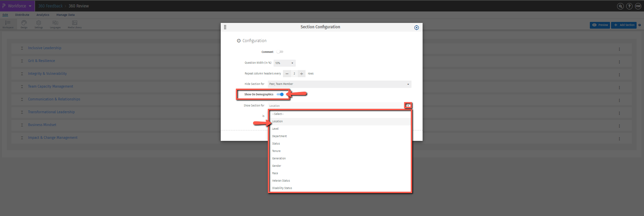Click help icon beside Add Section
This screenshot has width=644, height=216.
pos(640,25)
